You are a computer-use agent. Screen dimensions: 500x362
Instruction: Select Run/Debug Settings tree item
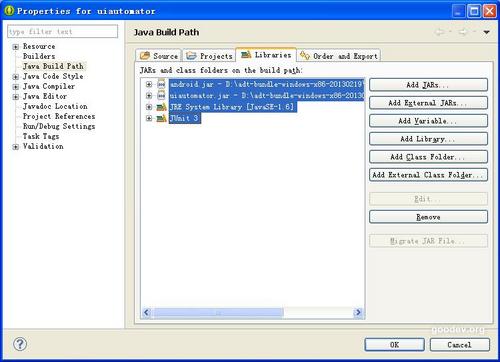[59, 126]
